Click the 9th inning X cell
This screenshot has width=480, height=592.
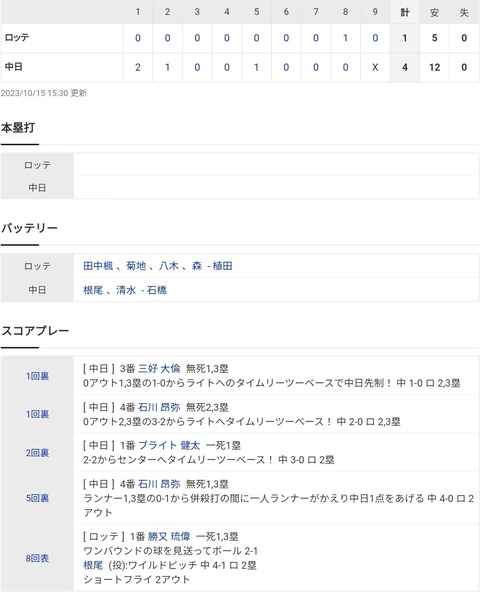tap(375, 67)
